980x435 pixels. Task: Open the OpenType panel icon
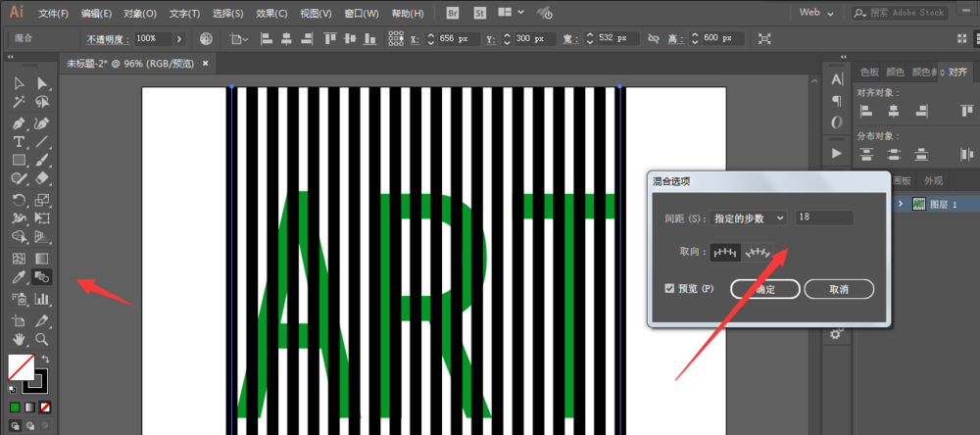pos(836,122)
